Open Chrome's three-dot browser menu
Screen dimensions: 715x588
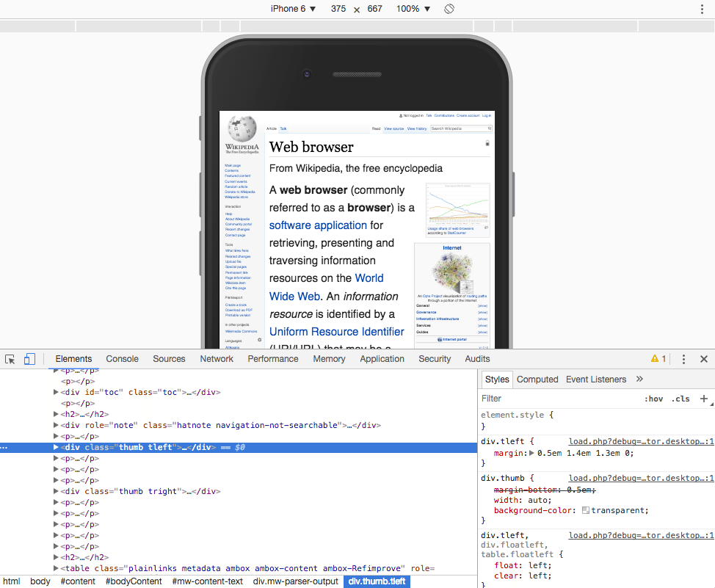tap(703, 8)
